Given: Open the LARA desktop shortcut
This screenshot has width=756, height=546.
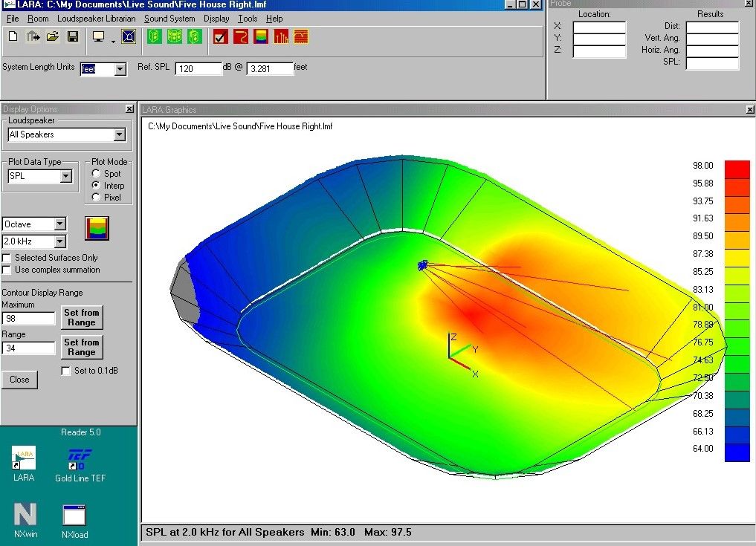Looking at the screenshot, I should (24, 459).
